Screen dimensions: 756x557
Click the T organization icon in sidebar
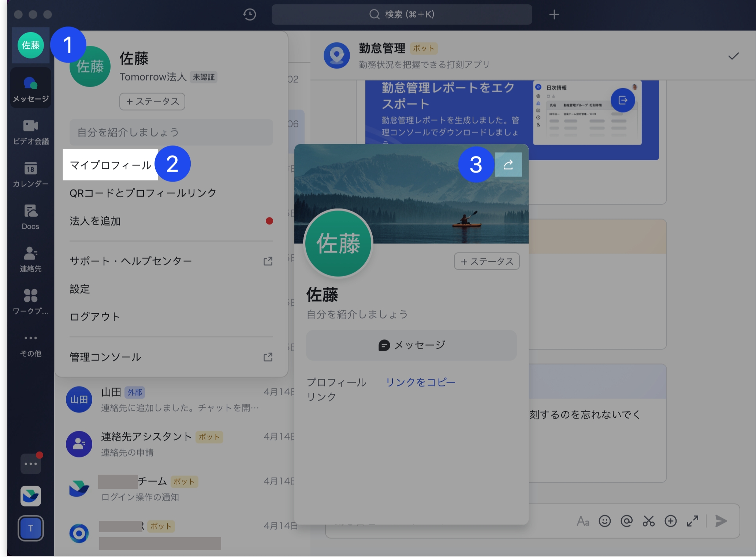point(31,528)
